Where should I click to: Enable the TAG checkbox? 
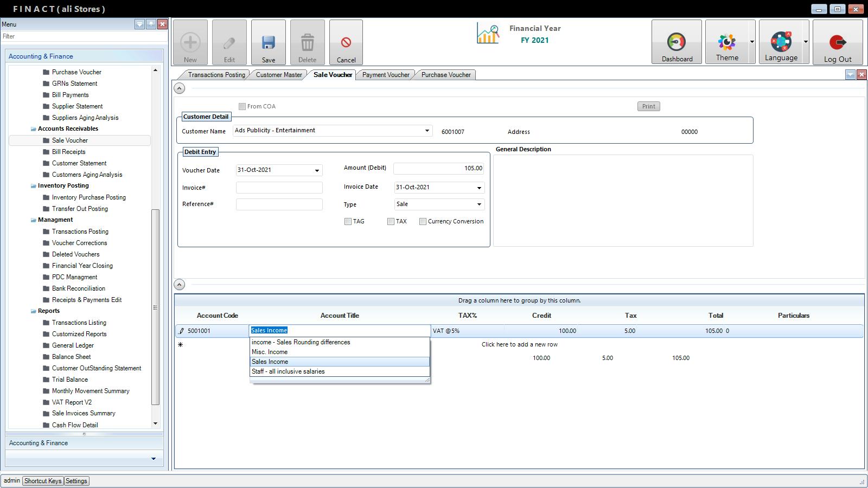(x=348, y=221)
